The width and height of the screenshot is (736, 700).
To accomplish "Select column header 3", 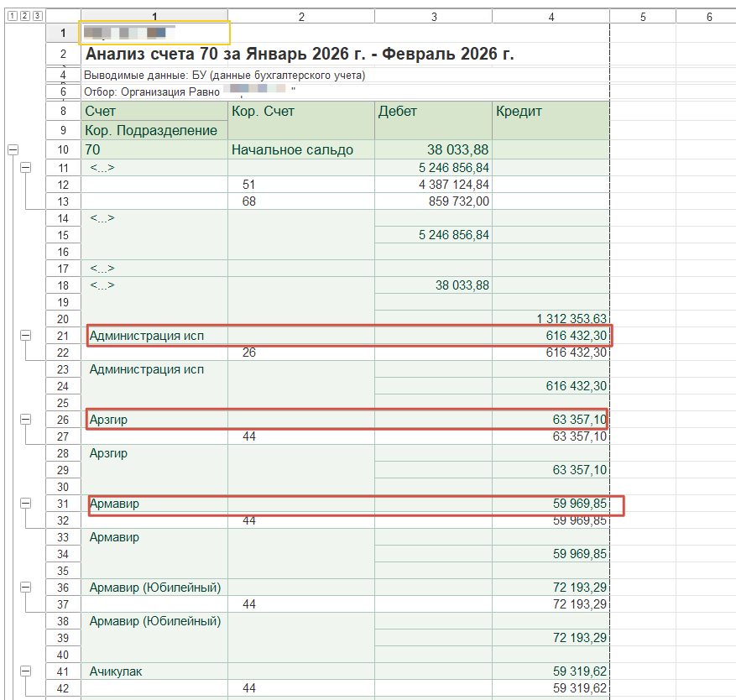I will point(434,17).
